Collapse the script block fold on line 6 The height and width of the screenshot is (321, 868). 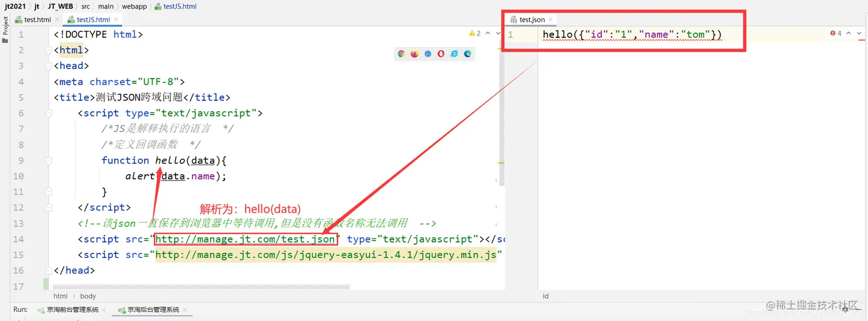(x=48, y=113)
